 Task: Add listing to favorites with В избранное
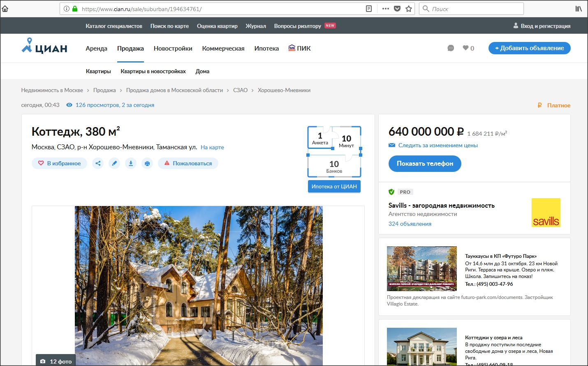tap(60, 163)
